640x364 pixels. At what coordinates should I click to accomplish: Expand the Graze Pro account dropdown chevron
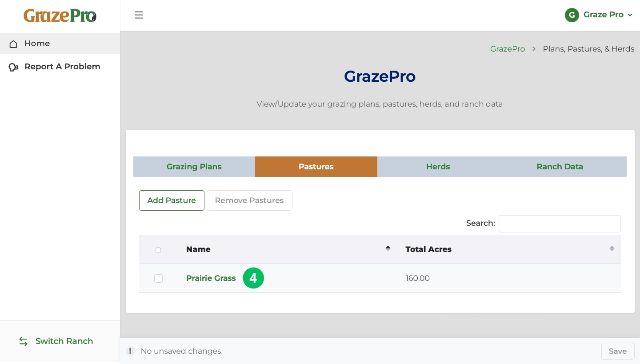click(x=630, y=15)
